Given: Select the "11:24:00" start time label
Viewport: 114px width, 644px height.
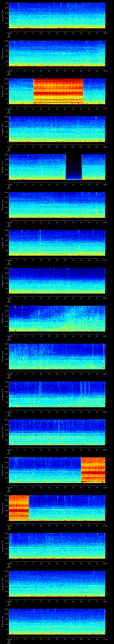Looking at the screenshot, I should pos(9,412).
